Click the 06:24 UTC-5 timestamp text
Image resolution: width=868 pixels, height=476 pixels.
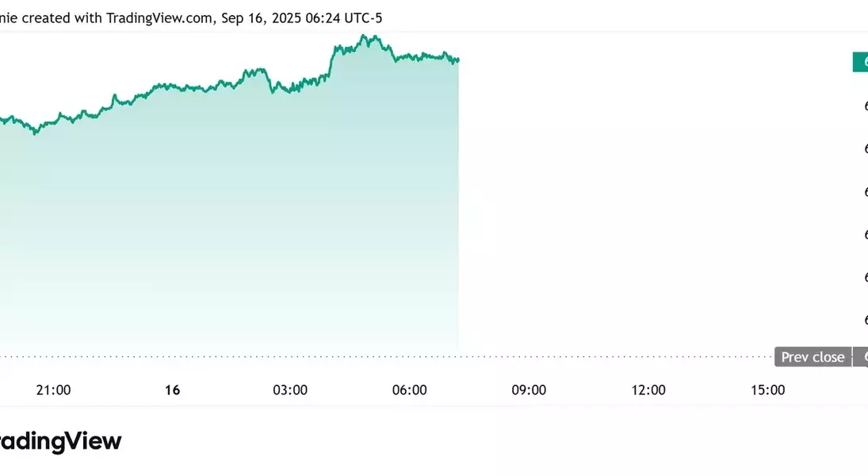point(344,18)
